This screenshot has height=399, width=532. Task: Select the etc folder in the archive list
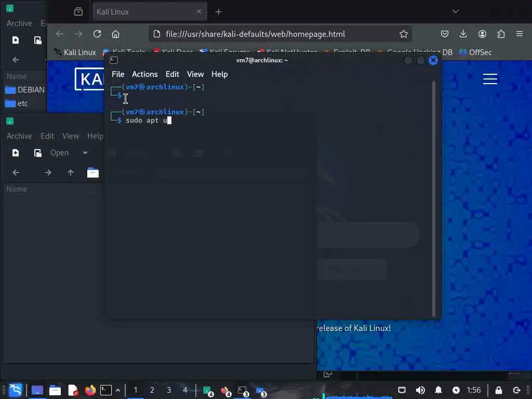tap(17, 103)
